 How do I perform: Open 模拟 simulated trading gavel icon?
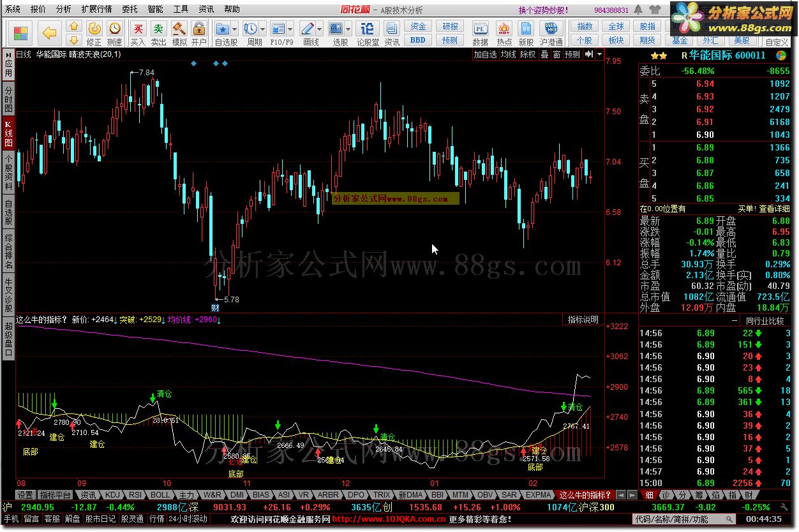pos(179,33)
